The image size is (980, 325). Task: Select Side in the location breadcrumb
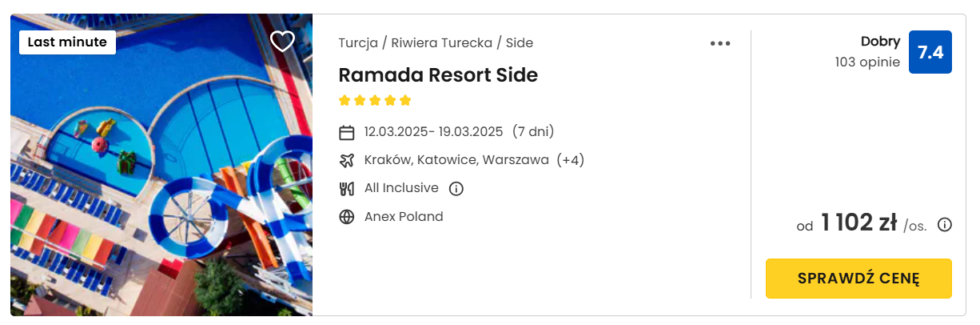click(x=520, y=43)
